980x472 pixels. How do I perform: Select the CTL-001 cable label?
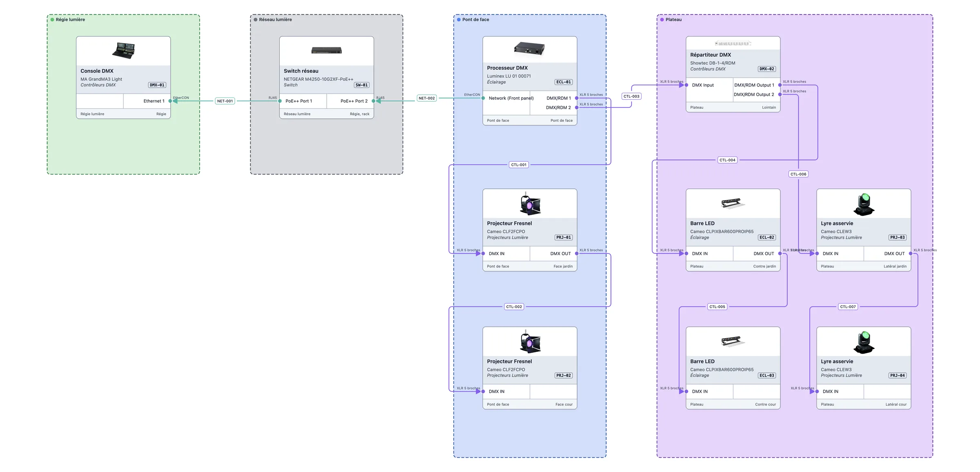pos(519,165)
